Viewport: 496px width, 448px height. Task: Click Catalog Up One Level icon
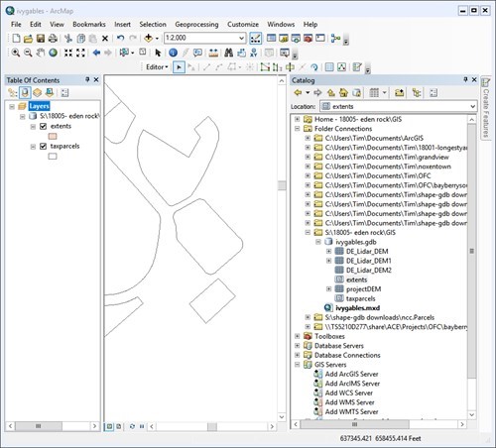(331, 93)
